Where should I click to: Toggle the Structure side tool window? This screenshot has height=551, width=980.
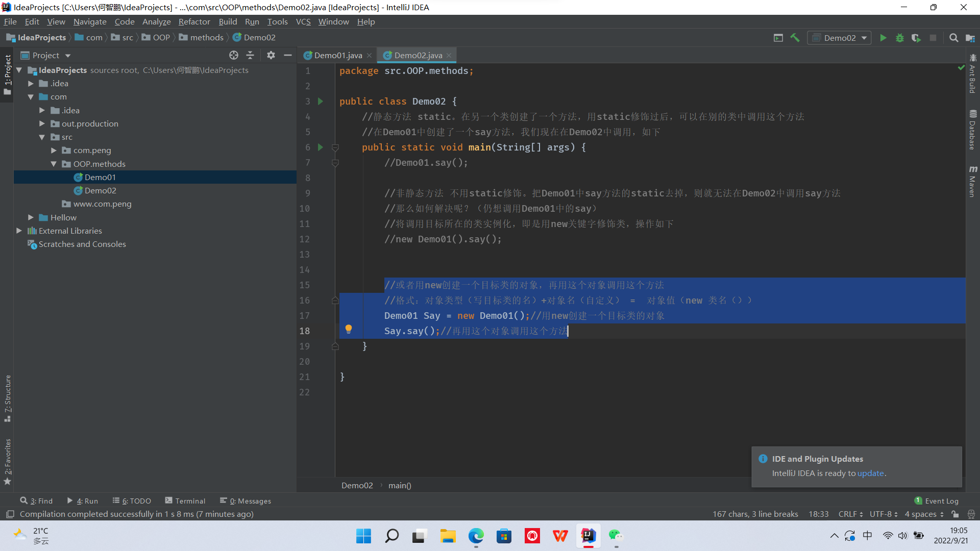click(x=8, y=398)
